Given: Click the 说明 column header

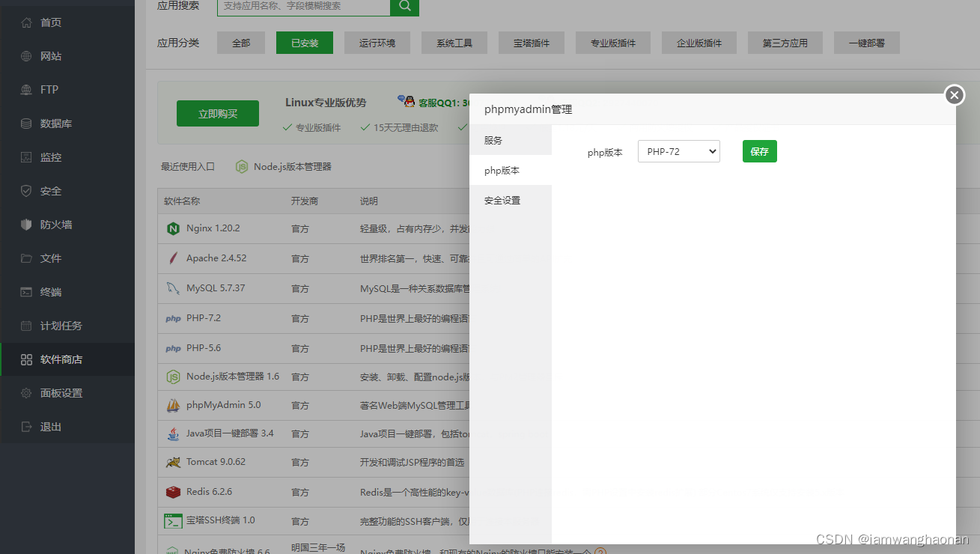Looking at the screenshot, I should [369, 201].
